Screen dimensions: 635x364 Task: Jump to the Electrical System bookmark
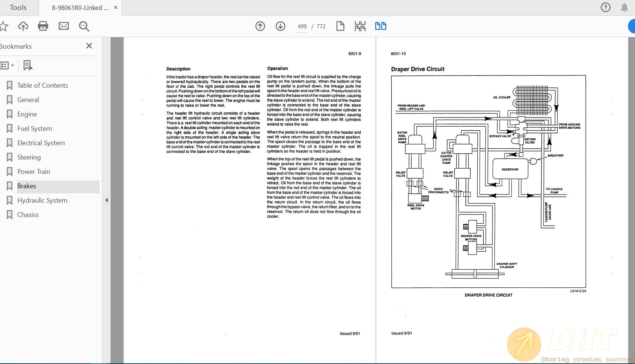(41, 143)
